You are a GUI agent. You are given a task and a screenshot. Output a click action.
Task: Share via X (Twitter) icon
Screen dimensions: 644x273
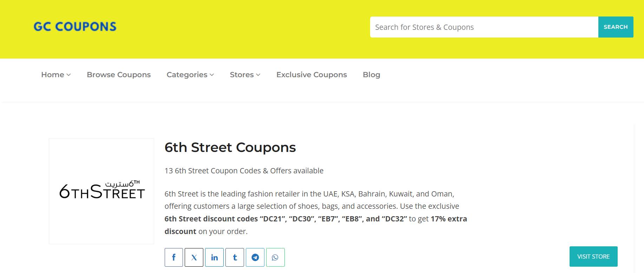tap(194, 257)
